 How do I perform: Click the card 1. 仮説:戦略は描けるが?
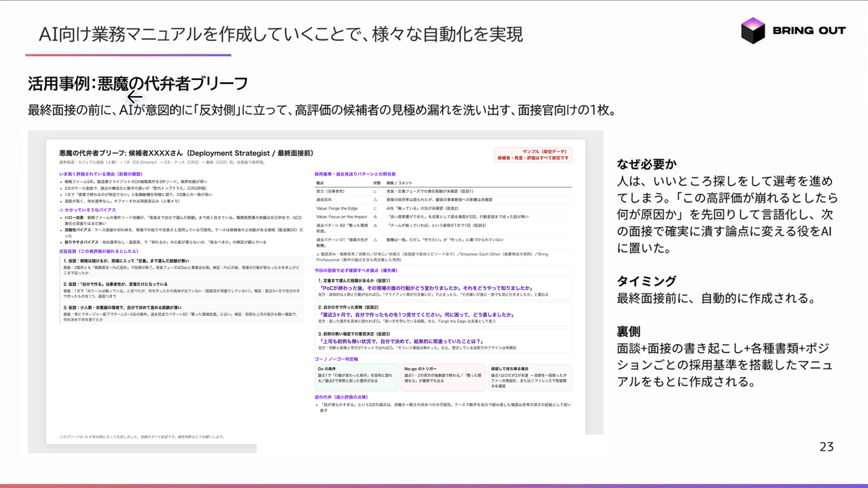coord(182,266)
